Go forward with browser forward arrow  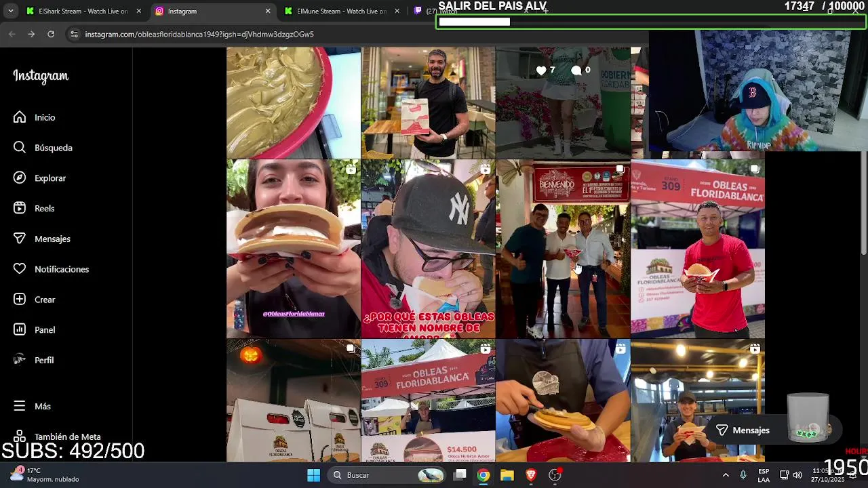pyautogui.click(x=31, y=34)
